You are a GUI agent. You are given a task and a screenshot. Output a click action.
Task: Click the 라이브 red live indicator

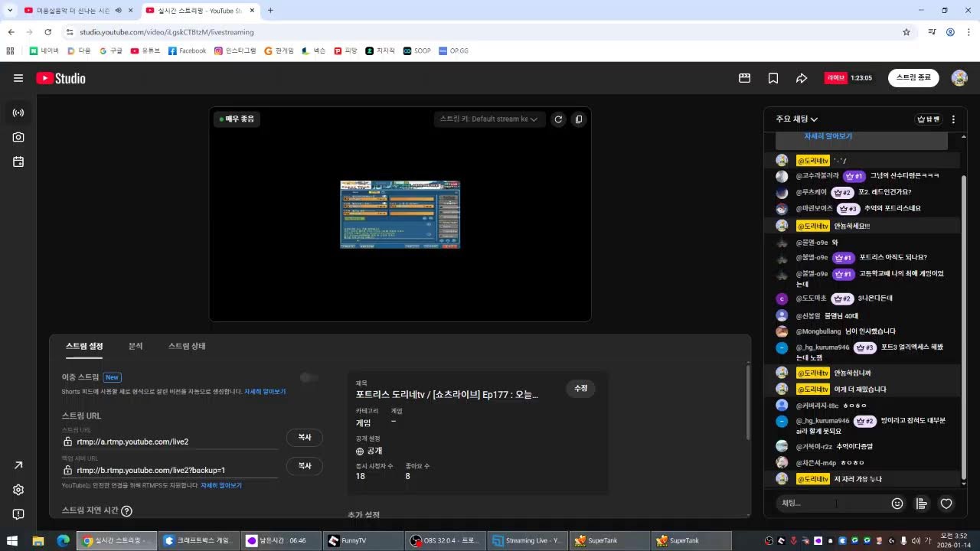pyautogui.click(x=835, y=78)
